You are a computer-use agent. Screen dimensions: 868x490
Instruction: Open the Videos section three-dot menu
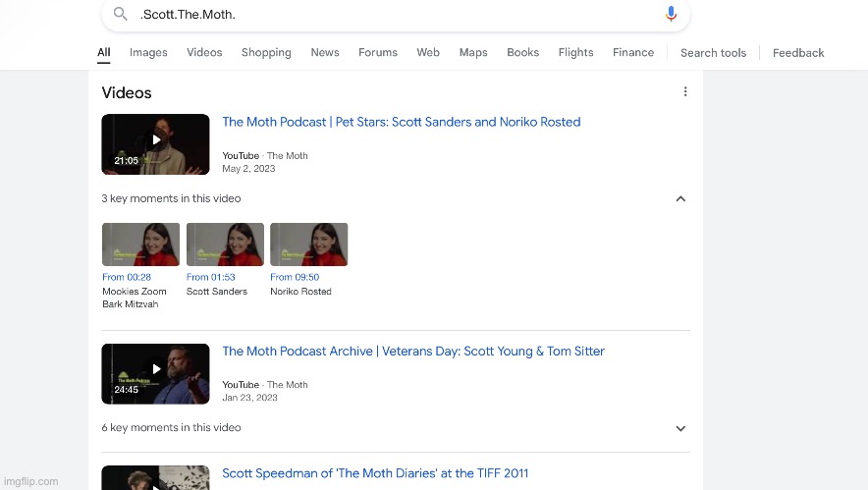tap(685, 92)
